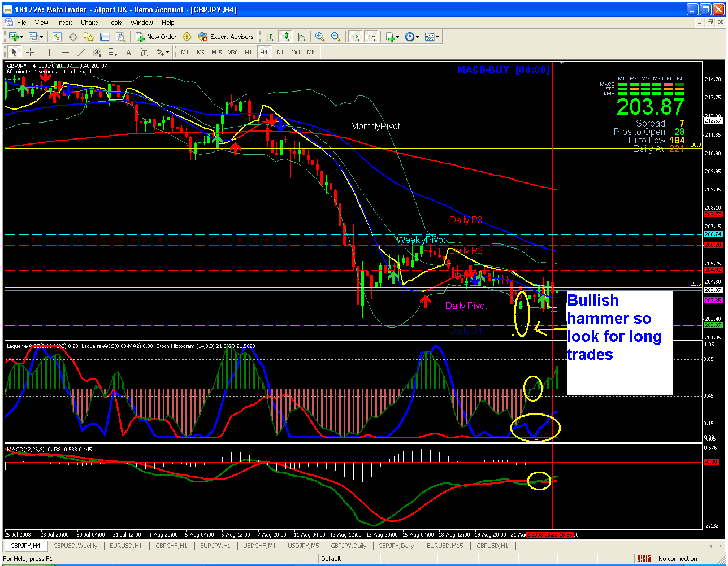Image resolution: width=728 pixels, height=566 pixels.
Task: Toggle chart shift from right border
Action: [x=371, y=37]
